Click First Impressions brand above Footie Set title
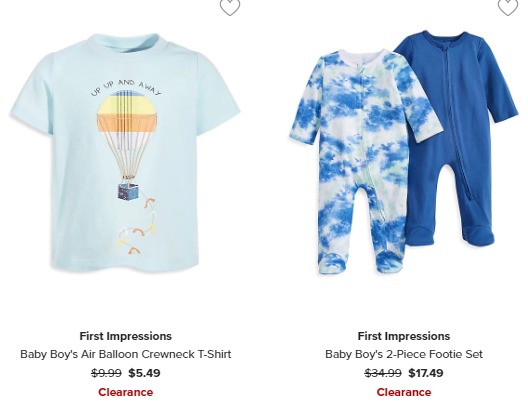The image size is (528, 409). (x=404, y=336)
